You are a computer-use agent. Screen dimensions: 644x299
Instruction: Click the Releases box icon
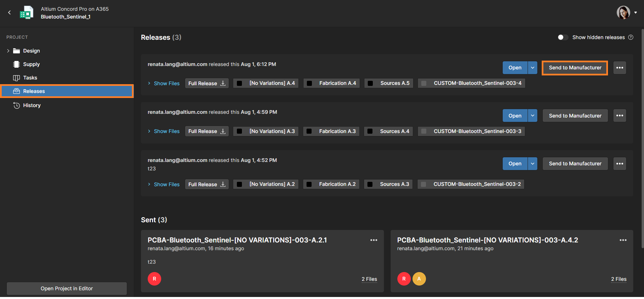16,91
